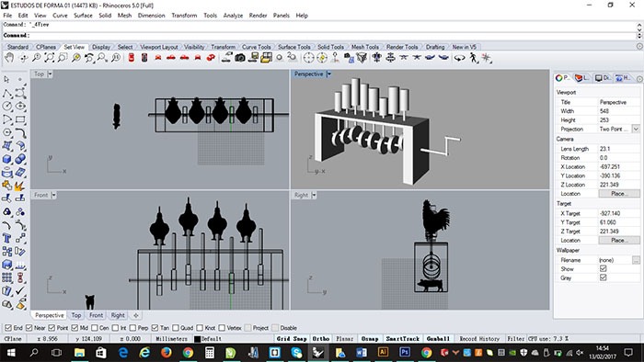
Task: Switch to the Mesh Tools toolbar tab
Action: point(364,47)
